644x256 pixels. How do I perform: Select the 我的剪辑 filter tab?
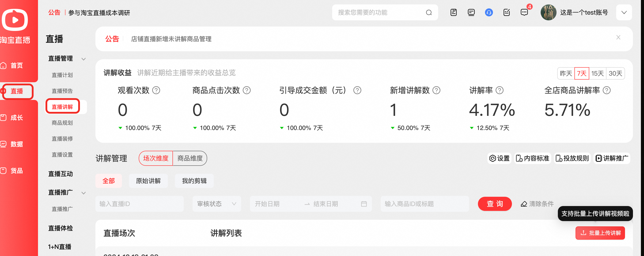[194, 181]
